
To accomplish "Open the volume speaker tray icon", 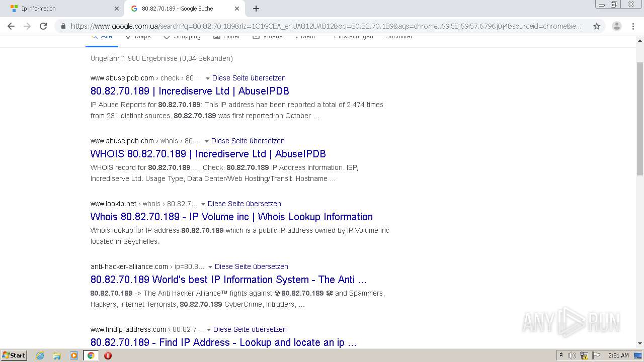I will (x=572, y=355).
